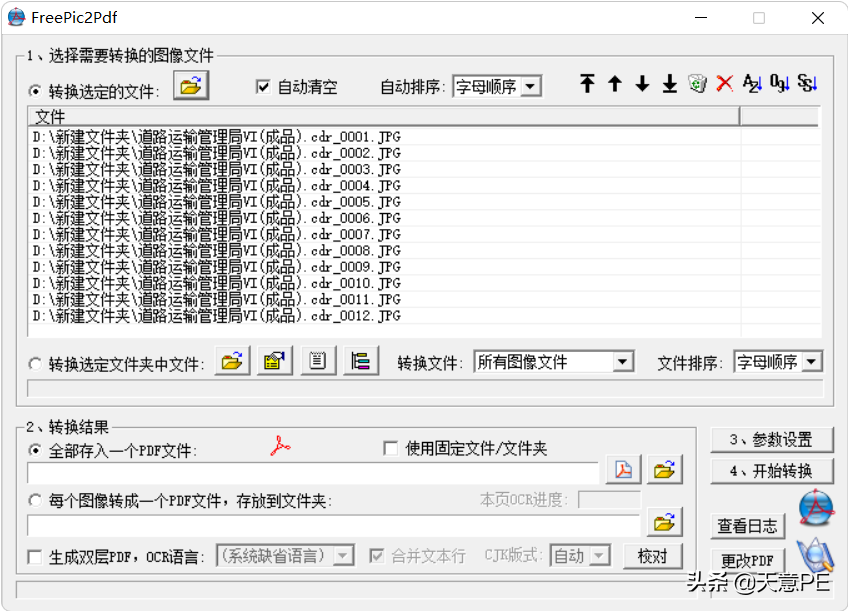Select file cdr_0009.JPG in list
This screenshot has width=848, height=611.
pyautogui.click(x=216, y=267)
